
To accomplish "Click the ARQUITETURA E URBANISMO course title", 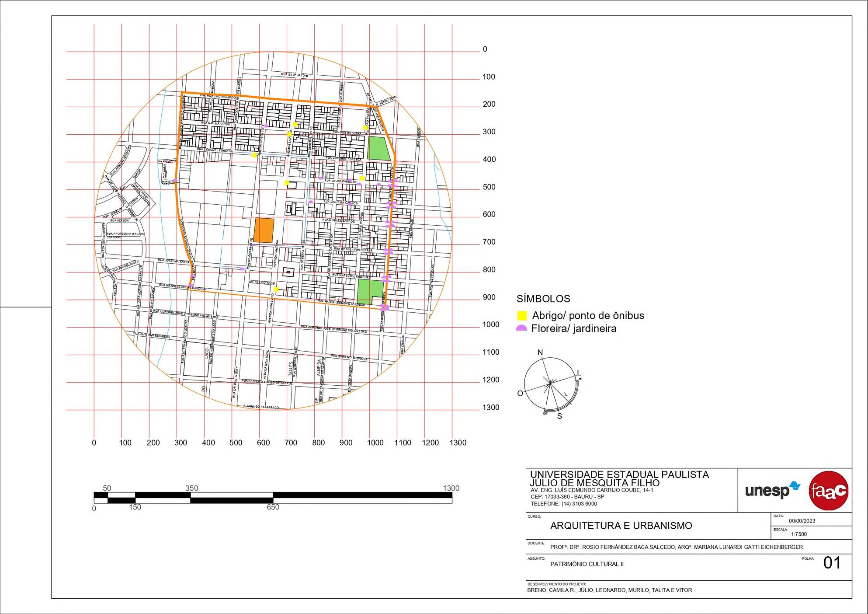I will (x=621, y=526).
